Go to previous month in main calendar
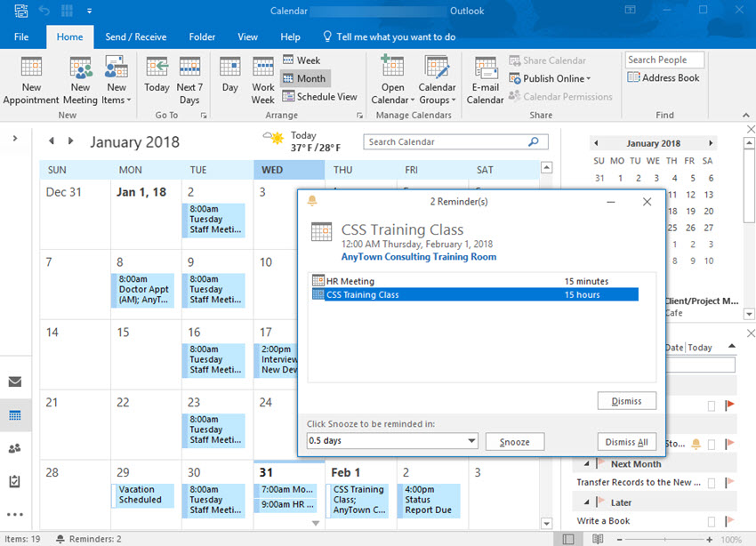Screen dimensions: 756x546 coord(51,141)
